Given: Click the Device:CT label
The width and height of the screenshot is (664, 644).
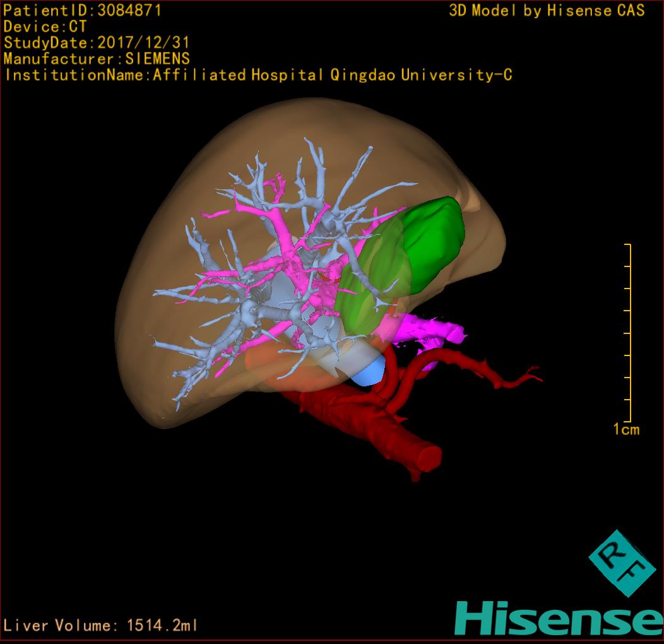Looking at the screenshot, I should click(45, 27).
